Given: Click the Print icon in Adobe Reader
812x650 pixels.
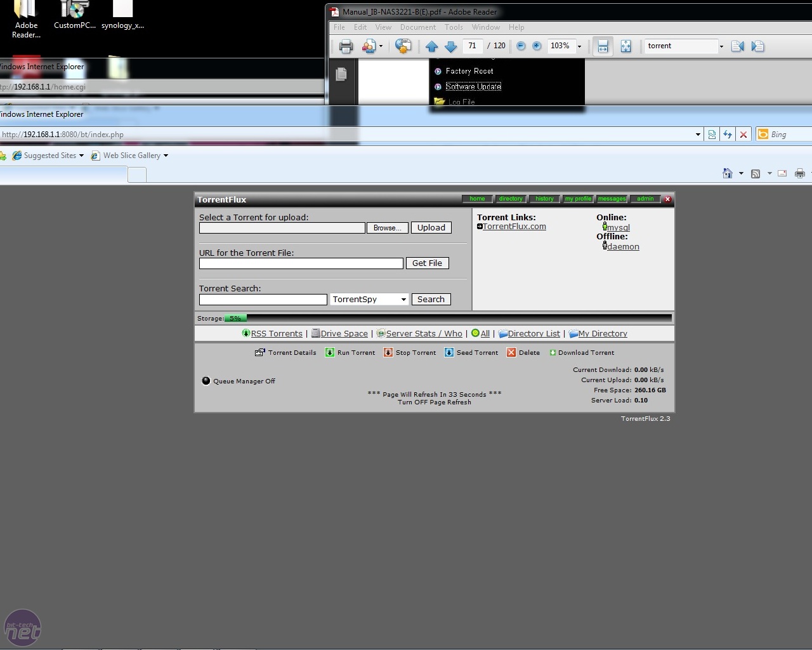Looking at the screenshot, I should tap(346, 46).
